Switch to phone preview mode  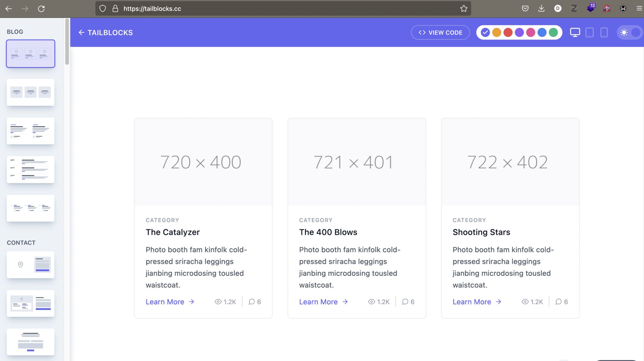point(604,33)
